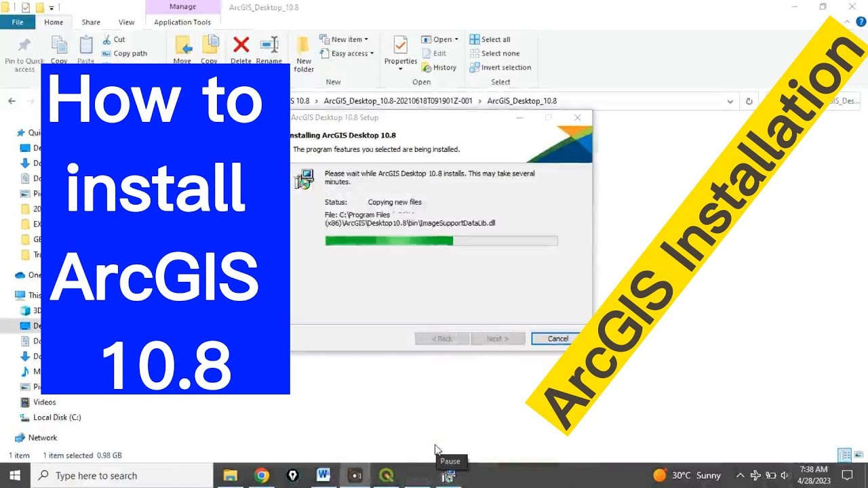Click the Help question mark icon

point(861,22)
